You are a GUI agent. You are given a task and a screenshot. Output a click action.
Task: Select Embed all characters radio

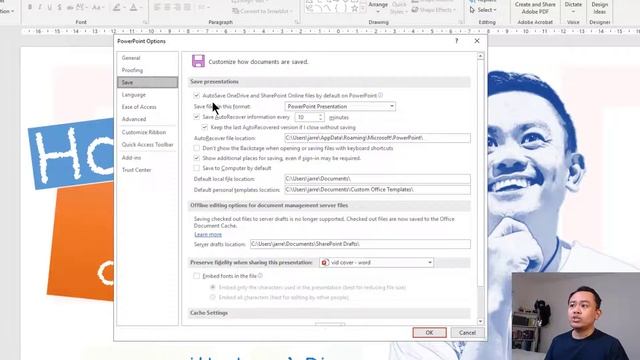(x=212, y=297)
